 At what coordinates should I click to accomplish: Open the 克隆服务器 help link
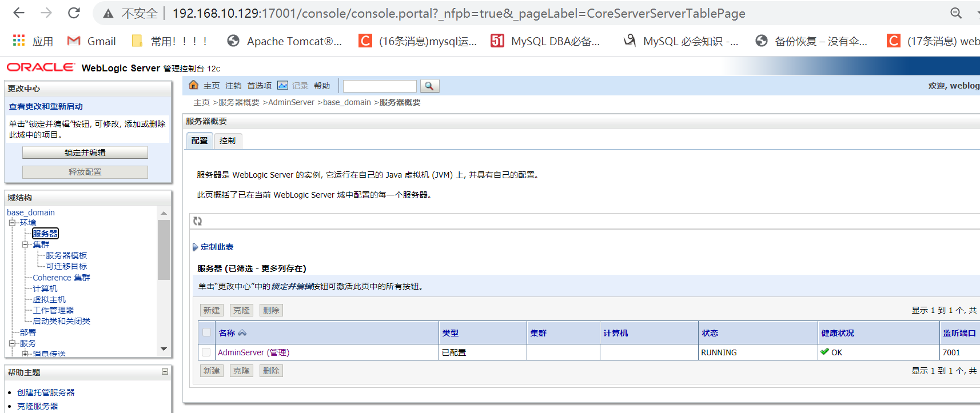[38, 406]
